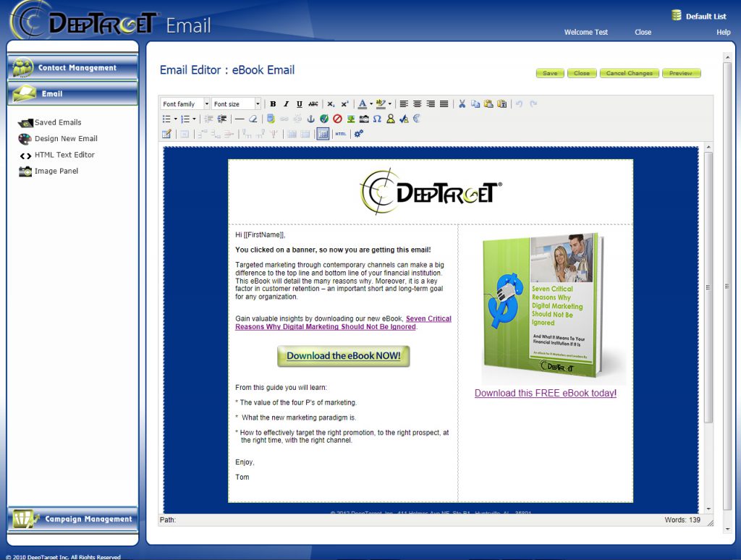The height and width of the screenshot is (560, 741).
Task: Toggle superscript formatting
Action: pos(344,104)
